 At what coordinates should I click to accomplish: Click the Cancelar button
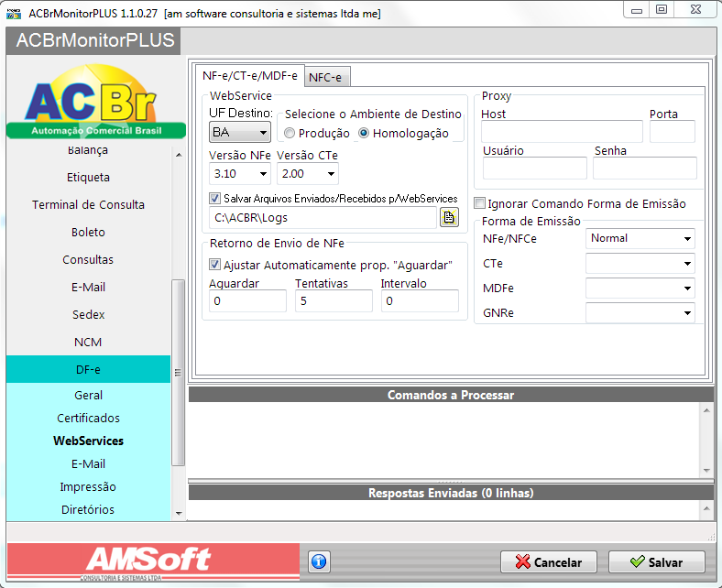[x=549, y=562]
